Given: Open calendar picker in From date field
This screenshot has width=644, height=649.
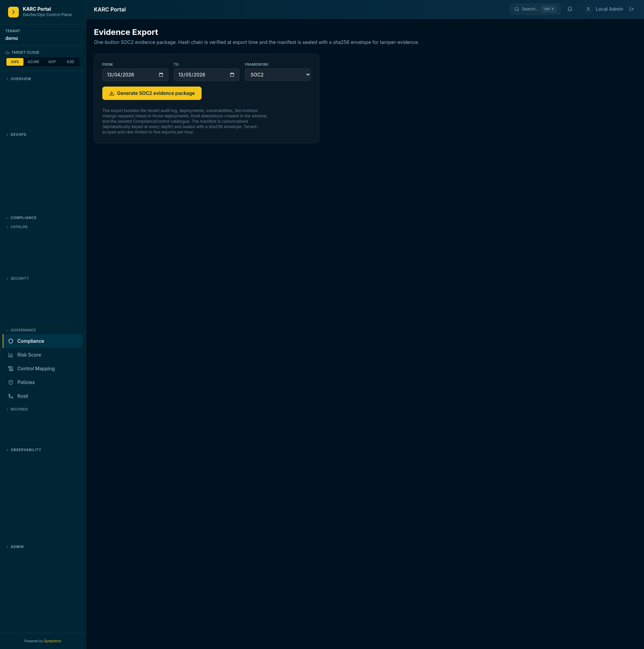Looking at the screenshot, I should point(161,74).
